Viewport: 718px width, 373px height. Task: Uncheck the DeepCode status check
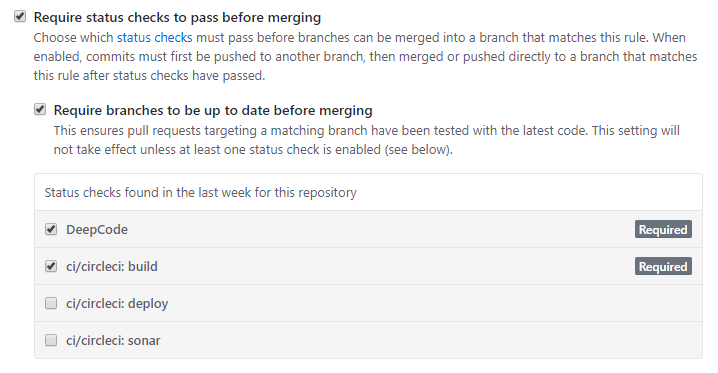tap(51, 229)
